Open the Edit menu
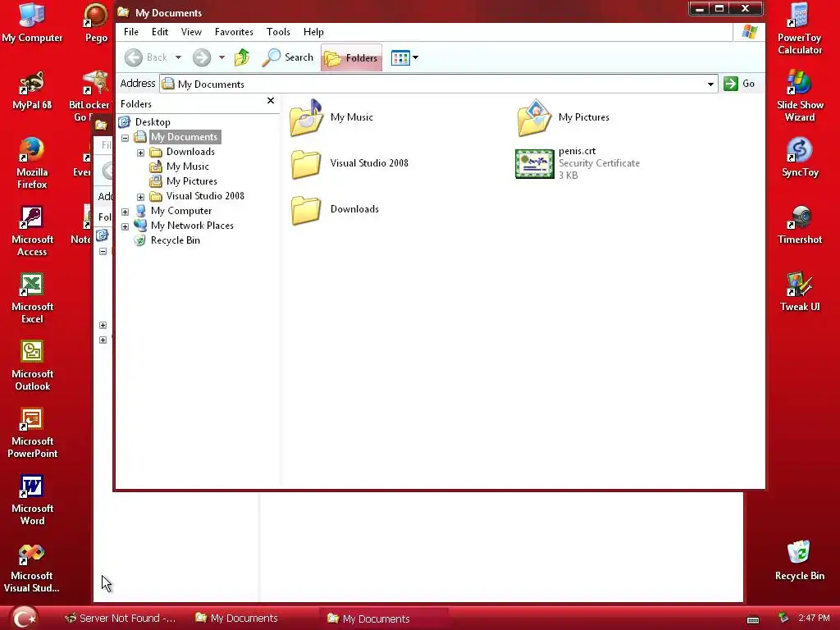This screenshot has height=630, width=840. [160, 32]
